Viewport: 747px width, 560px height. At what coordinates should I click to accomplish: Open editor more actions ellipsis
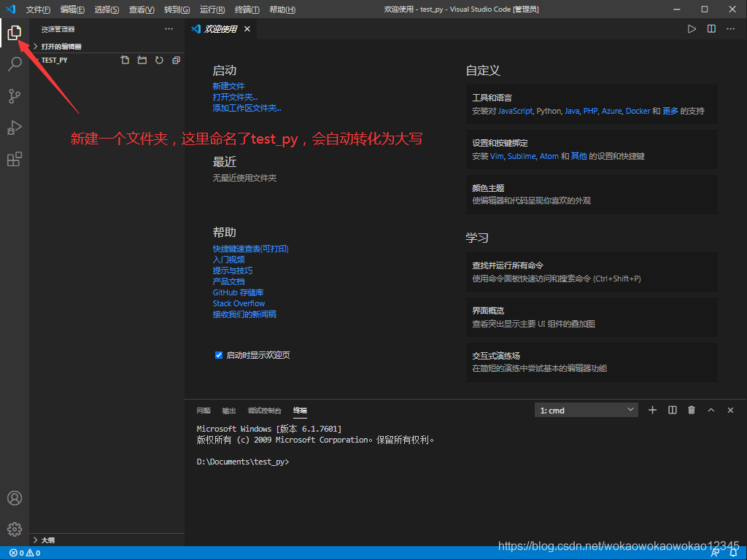coord(730,29)
